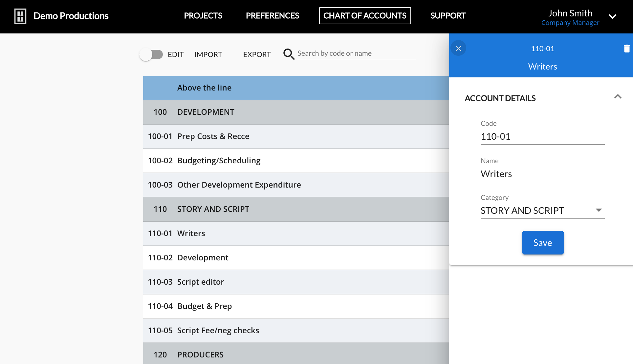Click the Code input field
The height and width of the screenshot is (364, 633).
click(x=542, y=136)
